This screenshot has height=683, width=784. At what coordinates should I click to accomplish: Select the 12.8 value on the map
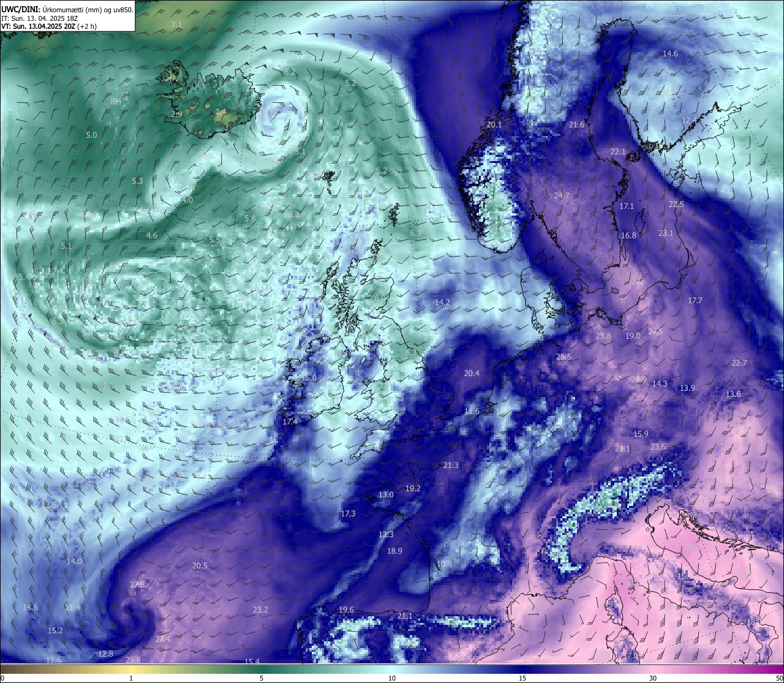(x=105, y=654)
